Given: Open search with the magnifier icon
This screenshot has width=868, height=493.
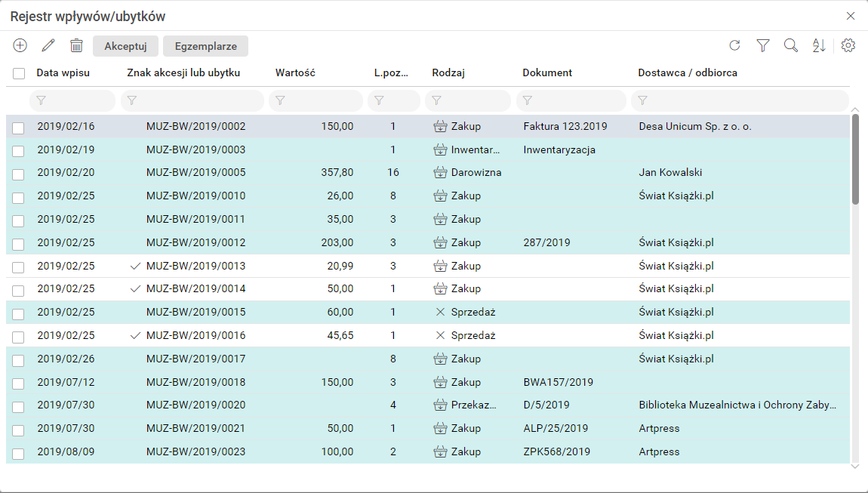Looking at the screenshot, I should (x=791, y=45).
